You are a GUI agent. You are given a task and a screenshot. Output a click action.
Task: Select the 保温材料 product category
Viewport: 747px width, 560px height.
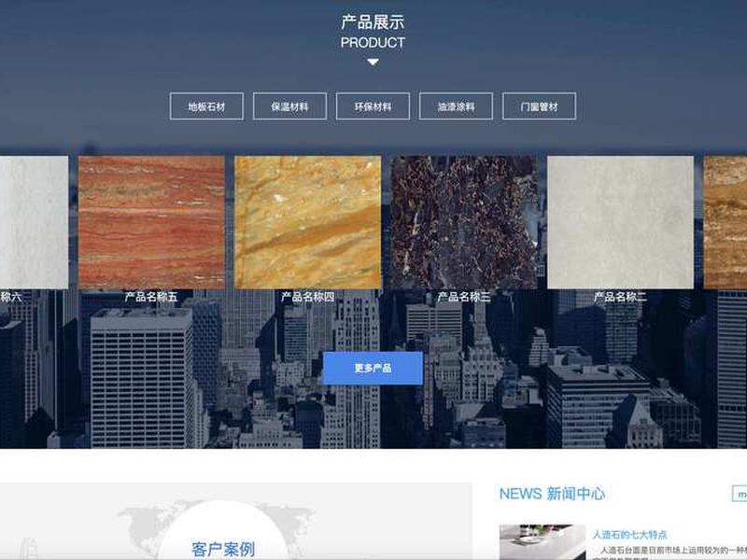click(289, 106)
